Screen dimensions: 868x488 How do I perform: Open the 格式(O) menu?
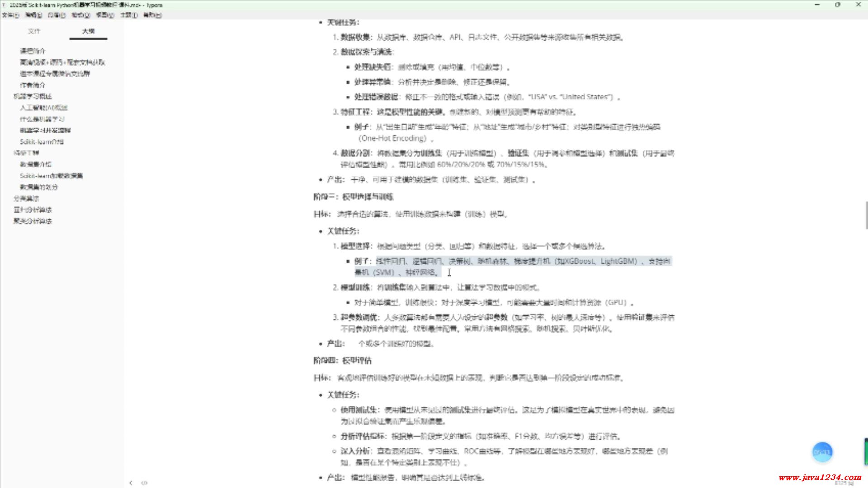(x=80, y=15)
